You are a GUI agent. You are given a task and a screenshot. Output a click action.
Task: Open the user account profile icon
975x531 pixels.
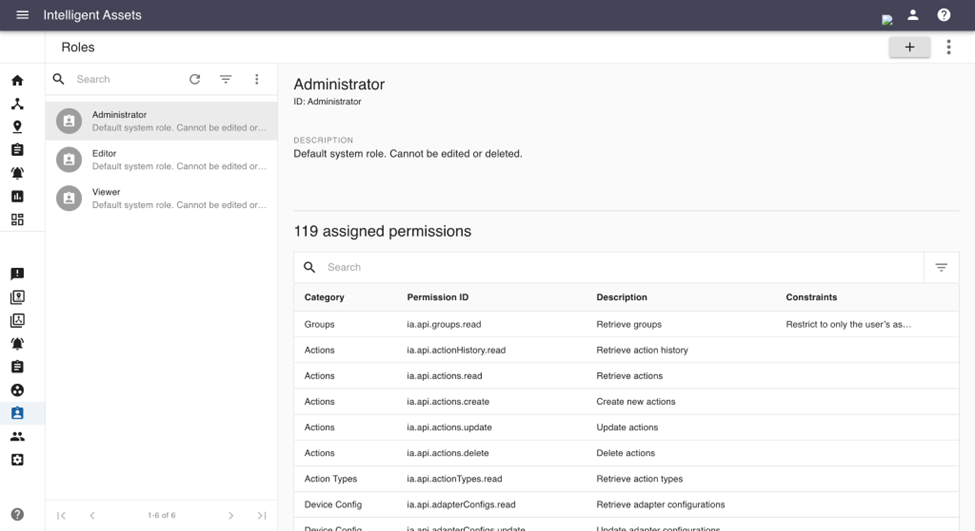(x=913, y=15)
